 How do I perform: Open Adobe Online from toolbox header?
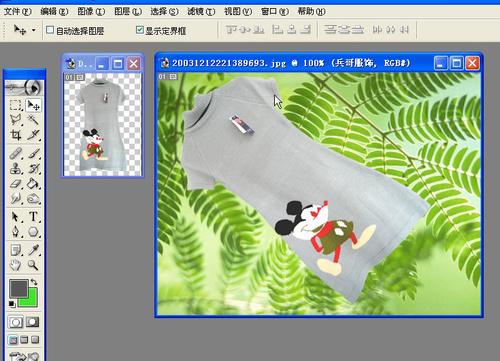24,87
